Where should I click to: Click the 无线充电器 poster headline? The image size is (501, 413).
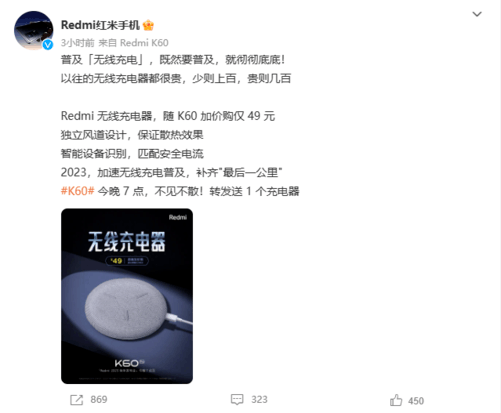point(127,241)
